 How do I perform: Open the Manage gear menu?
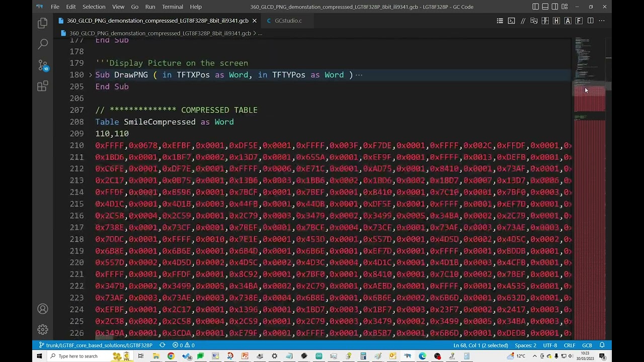click(x=43, y=330)
